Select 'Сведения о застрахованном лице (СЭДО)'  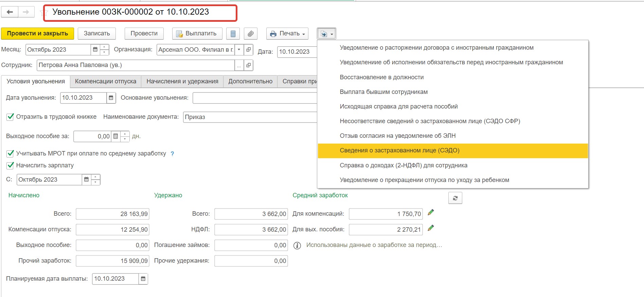click(x=399, y=151)
